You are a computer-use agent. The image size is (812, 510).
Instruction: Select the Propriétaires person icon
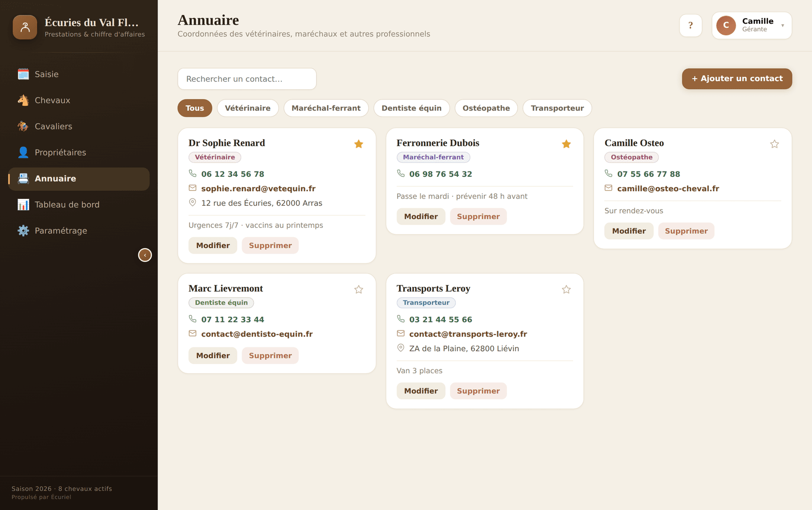coord(23,152)
